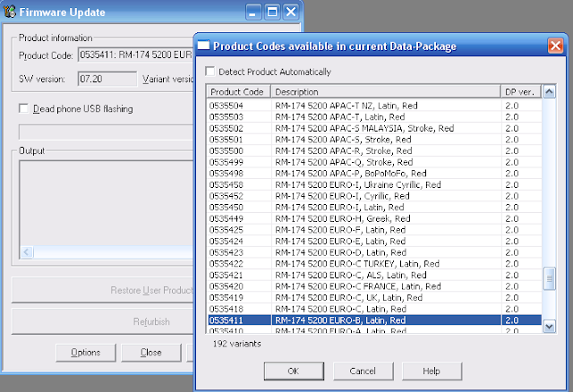Select product code 0535423 row

click(x=374, y=252)
